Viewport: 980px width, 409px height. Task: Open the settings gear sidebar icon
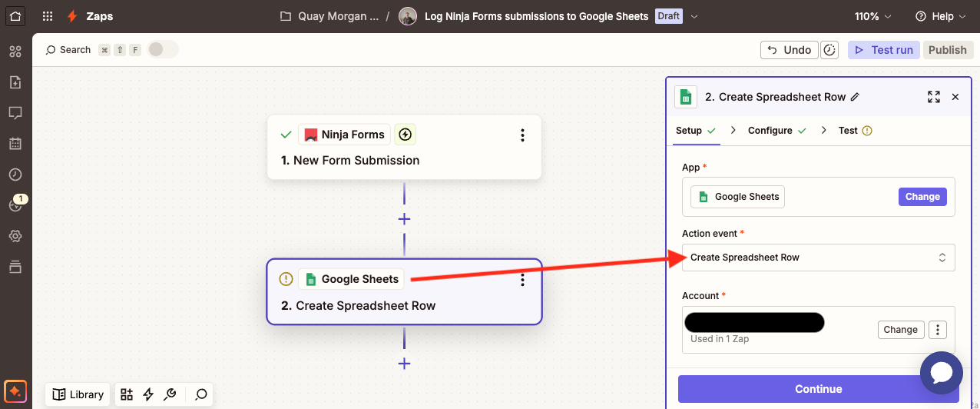pyautogui.click(x=15, y=236)
